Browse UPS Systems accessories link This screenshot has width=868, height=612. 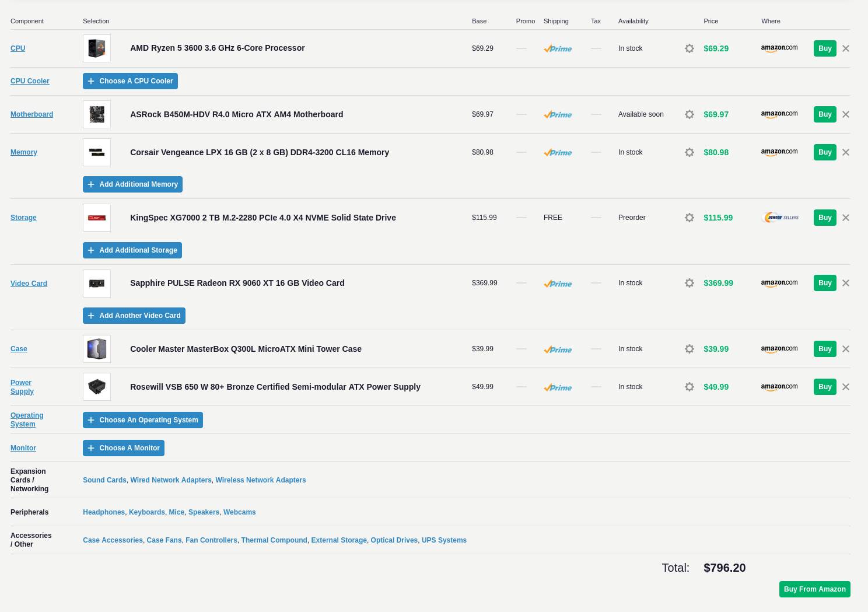(444, 540)
